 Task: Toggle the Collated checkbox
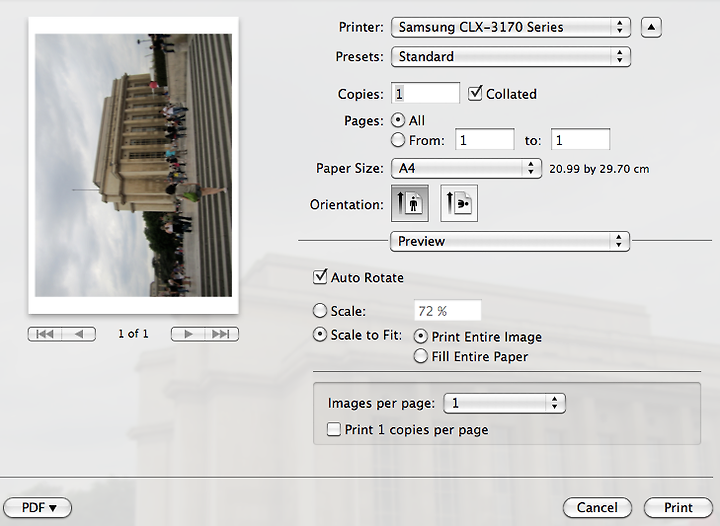(x=475, y=93)
